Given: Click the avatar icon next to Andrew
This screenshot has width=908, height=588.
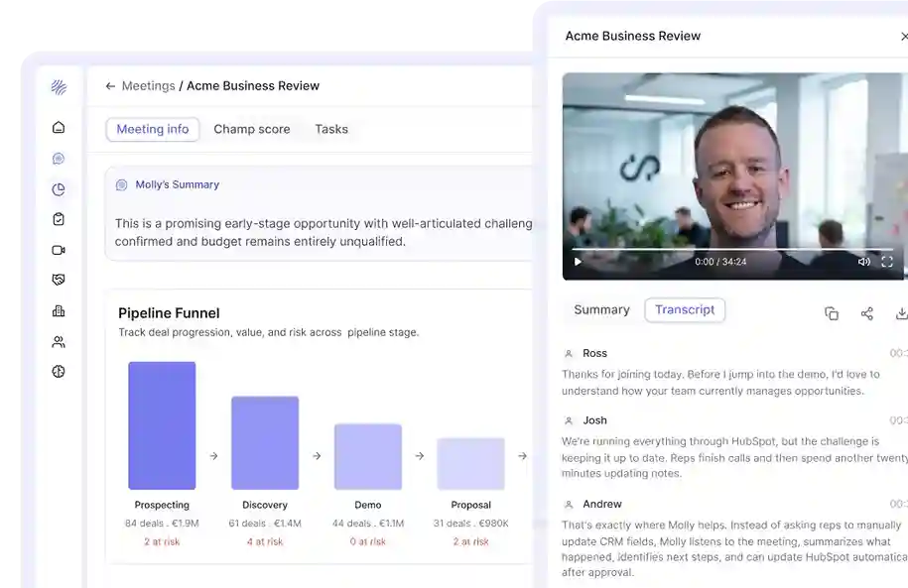Looking at the screenshot, I should coord(569,505).
